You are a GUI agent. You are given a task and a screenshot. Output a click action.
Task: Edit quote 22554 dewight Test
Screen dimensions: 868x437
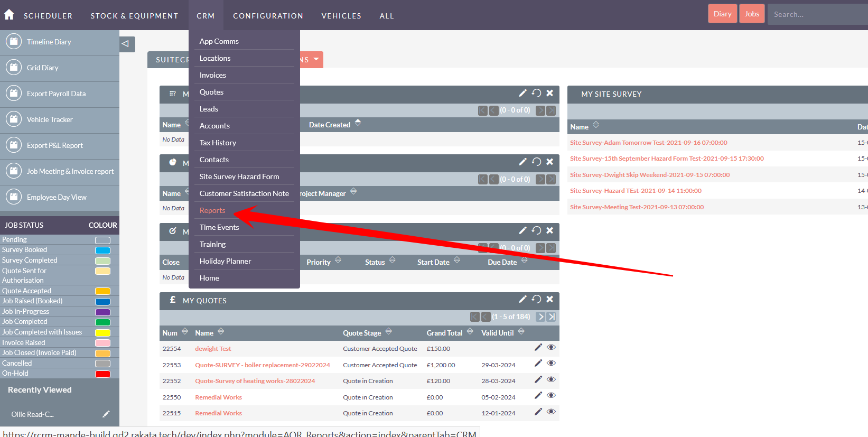(538, 347)
